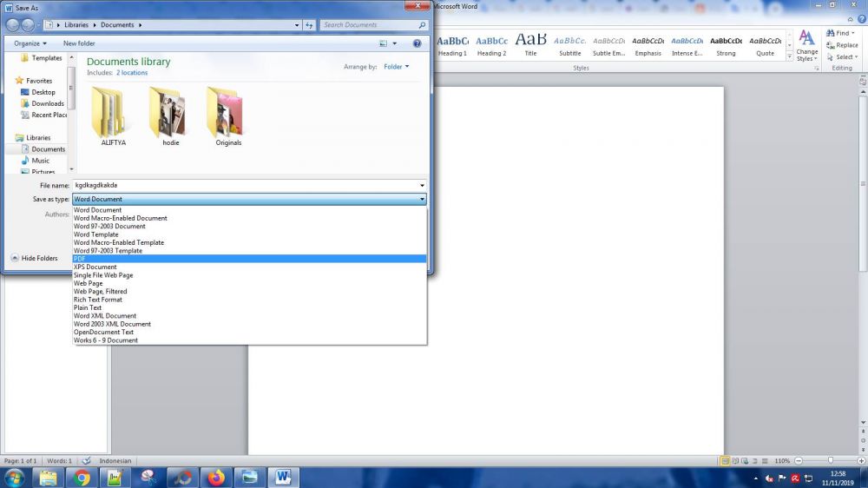
Task: Collapse the browser with Hide Folders
Action: (35, 258)
